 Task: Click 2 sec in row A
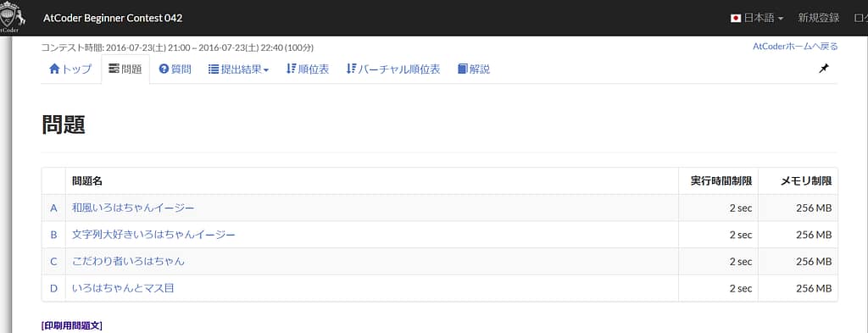coord(741,208)
